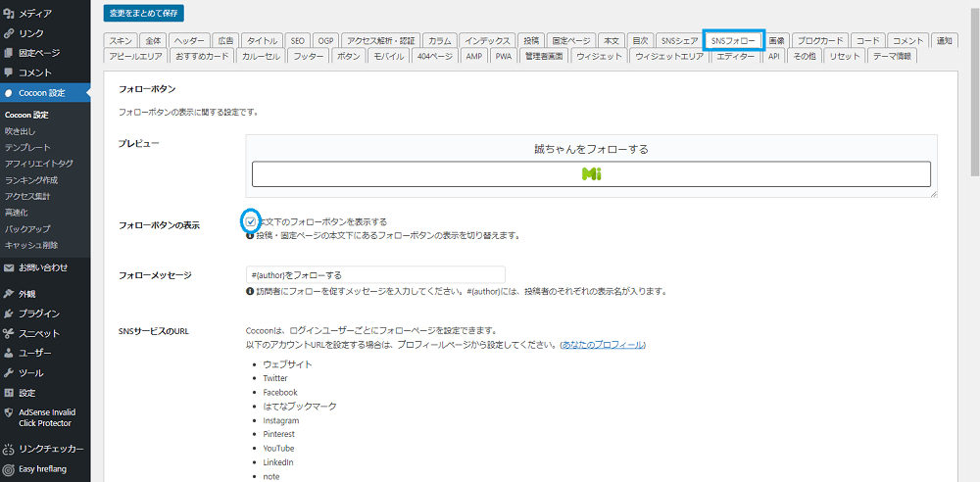The image size is (980, 482).
Task: Click the scissors icon beside スニペット
Action: coord(8,333)
